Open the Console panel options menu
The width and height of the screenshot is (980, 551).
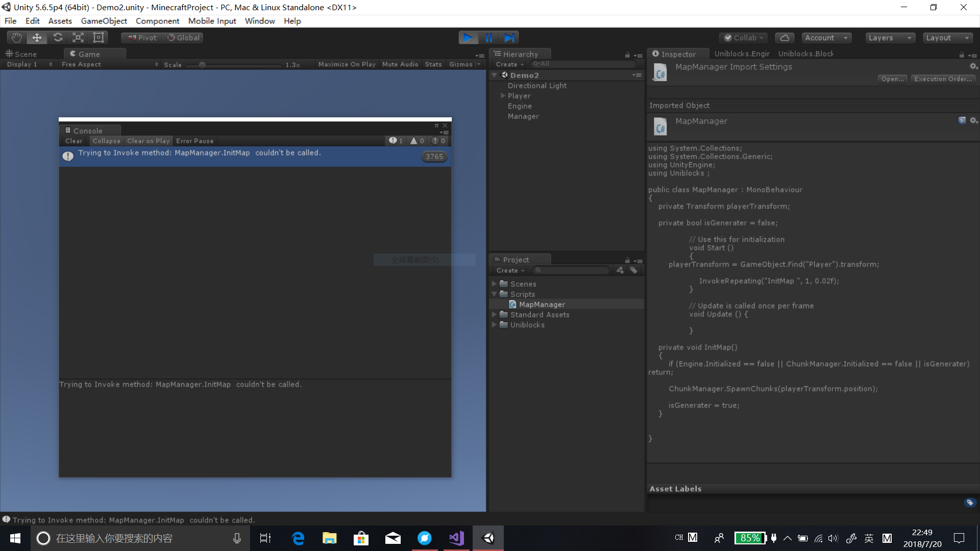(x=444, y=132)
